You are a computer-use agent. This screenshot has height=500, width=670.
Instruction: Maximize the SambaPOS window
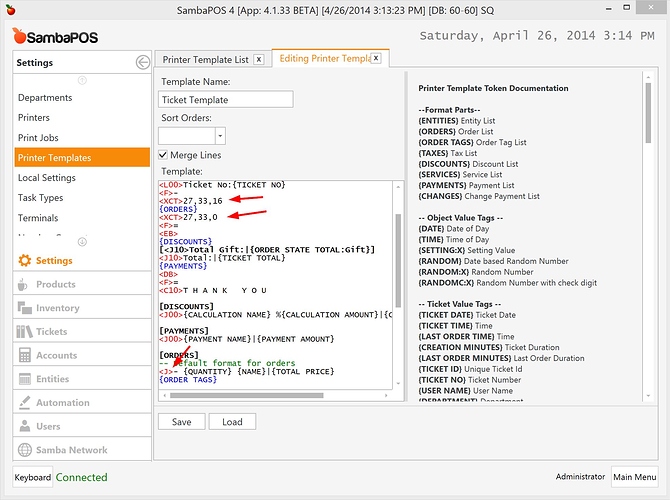[626, 8]
